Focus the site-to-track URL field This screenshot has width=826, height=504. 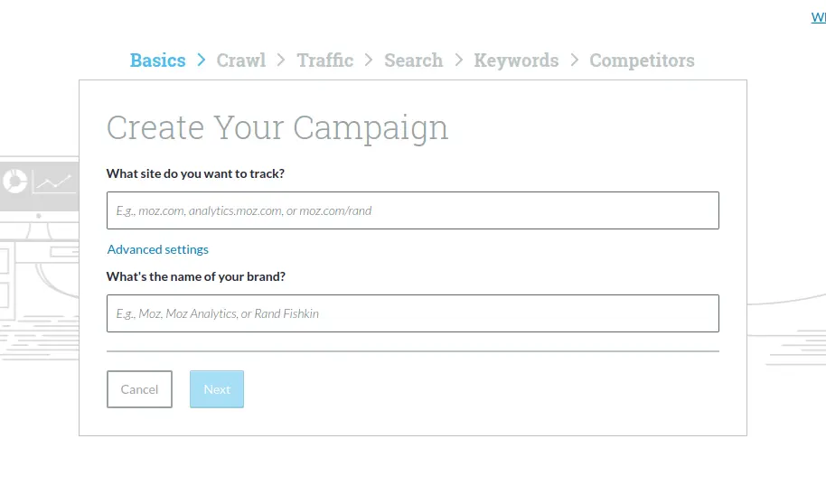coord(412,210)
